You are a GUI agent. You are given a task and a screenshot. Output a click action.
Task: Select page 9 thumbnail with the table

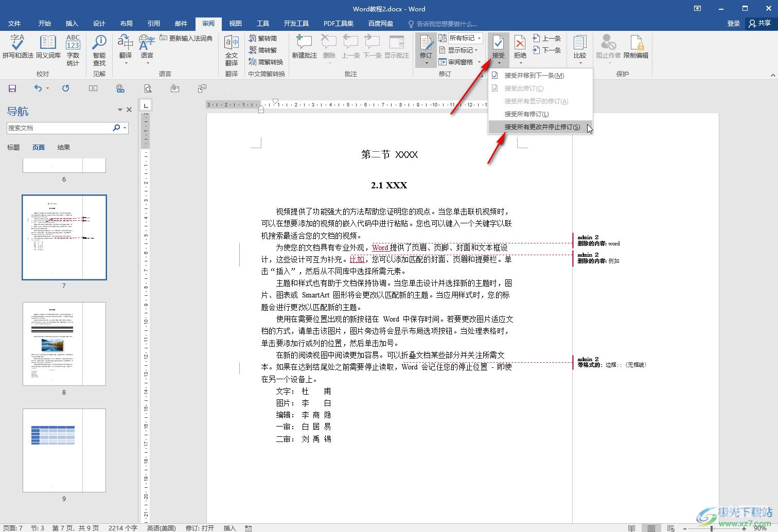pos(64,450)
